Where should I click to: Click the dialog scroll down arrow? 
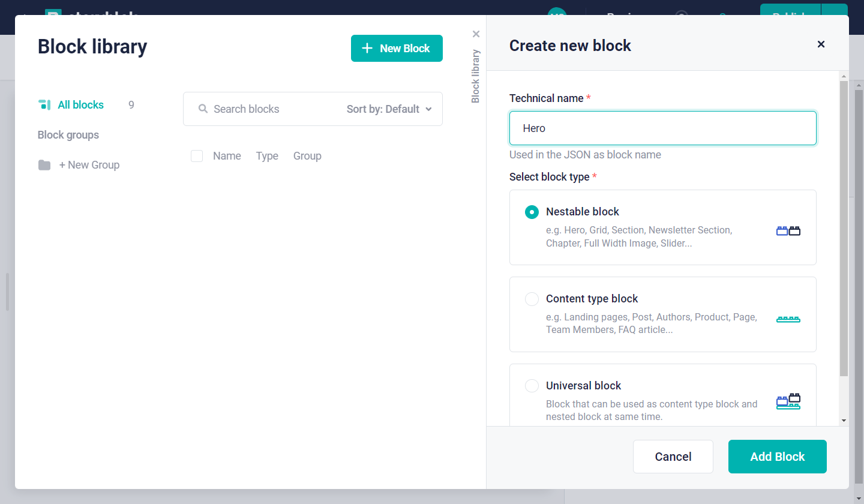click(844, 421)
